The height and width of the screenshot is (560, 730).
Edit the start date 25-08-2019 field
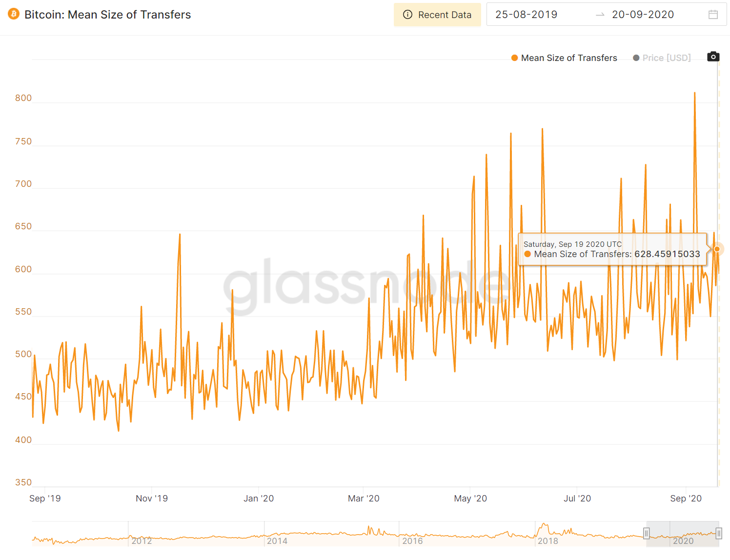pos(526,15)
